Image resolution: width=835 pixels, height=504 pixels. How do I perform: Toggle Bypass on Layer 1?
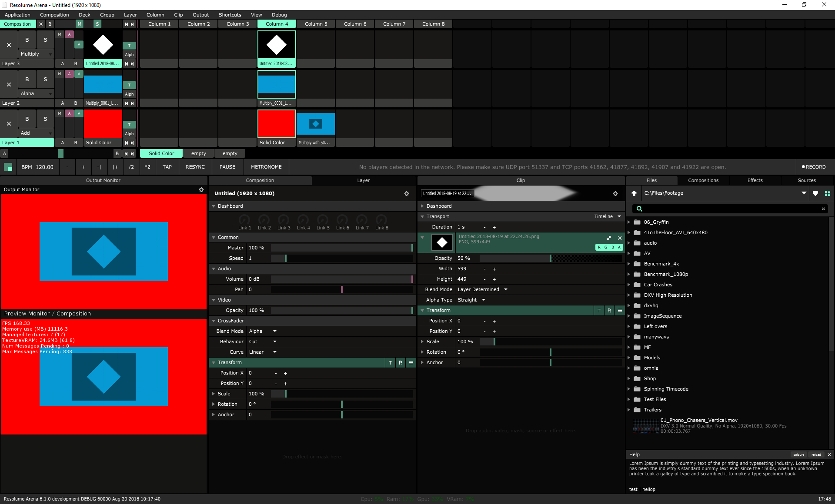tap(27, 119)
